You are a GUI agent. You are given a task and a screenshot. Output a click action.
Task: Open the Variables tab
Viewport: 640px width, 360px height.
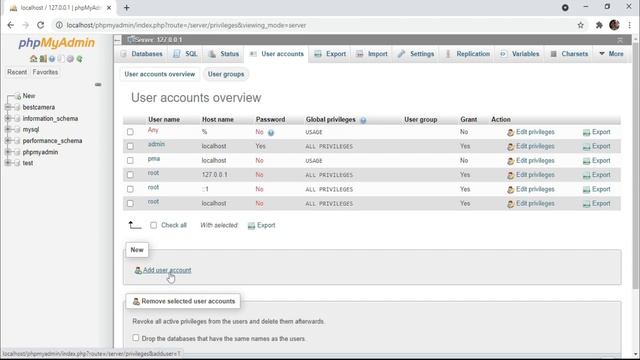(x=520, y=54)
